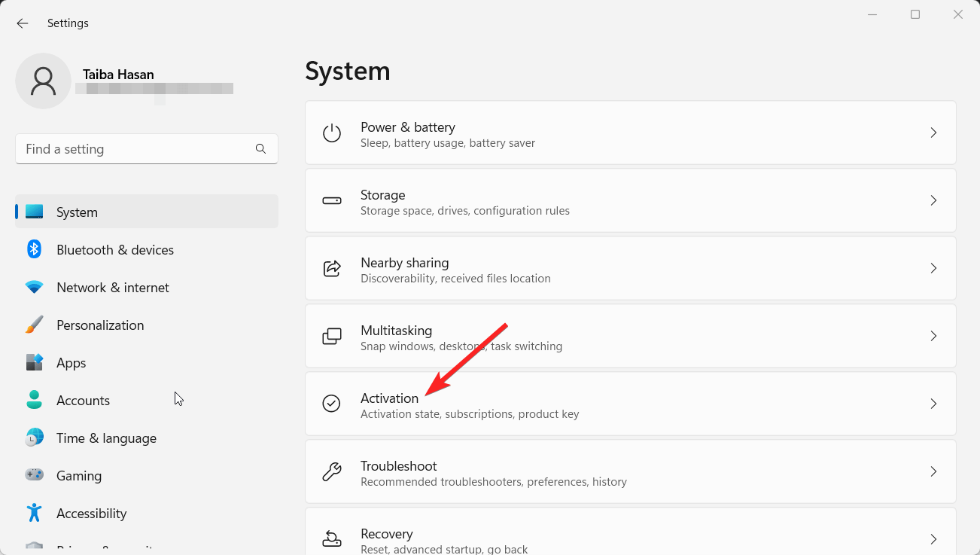Click the back arrow in Settings header
980x555 pixels.
[23, 23]
